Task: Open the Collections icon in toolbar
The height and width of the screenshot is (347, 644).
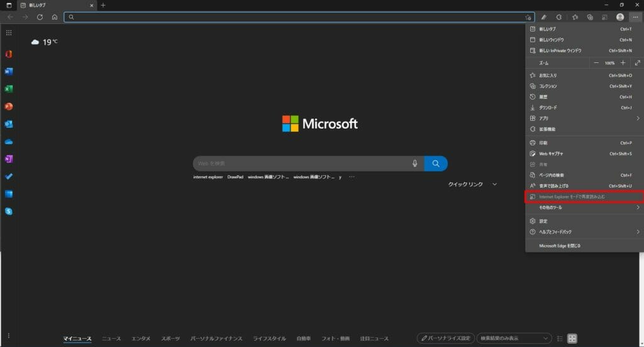Action: pyautogui.click(x=590, y=17)
